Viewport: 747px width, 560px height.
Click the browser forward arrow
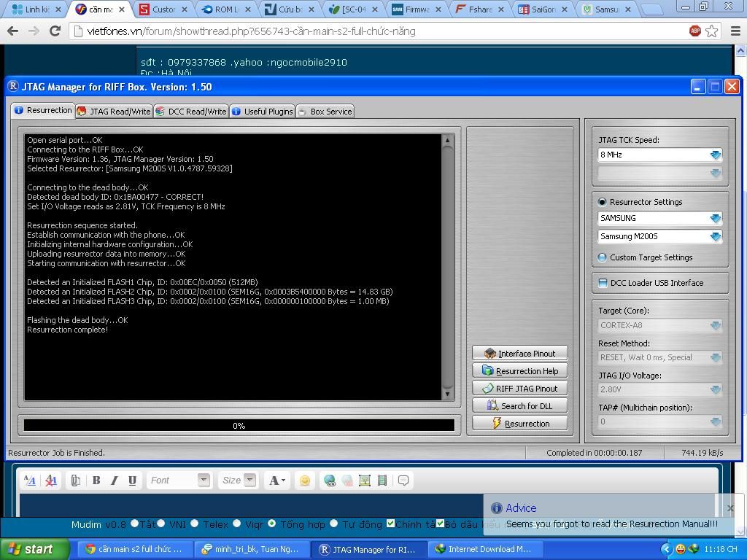[34, 31]
